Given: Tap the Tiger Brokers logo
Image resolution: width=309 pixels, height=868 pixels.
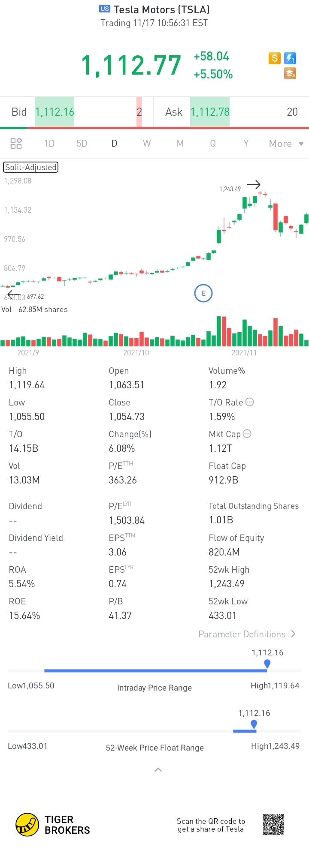Looking at the screenshot, I should point(53,825).
